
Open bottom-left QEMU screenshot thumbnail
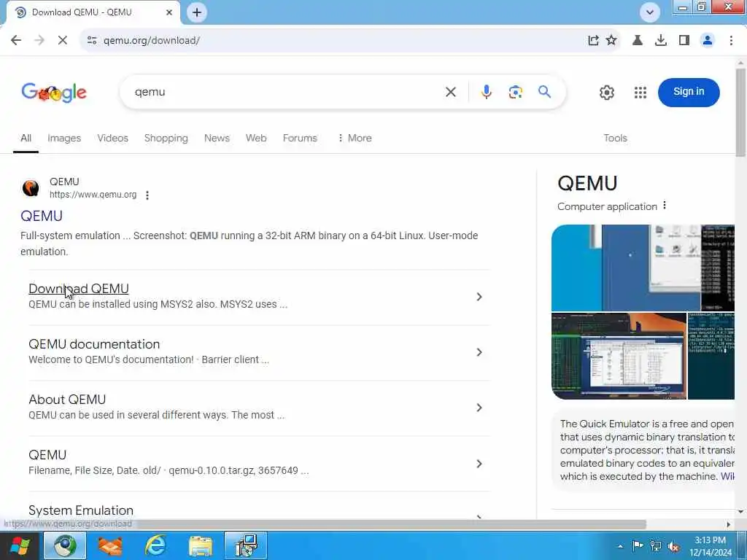619,356
